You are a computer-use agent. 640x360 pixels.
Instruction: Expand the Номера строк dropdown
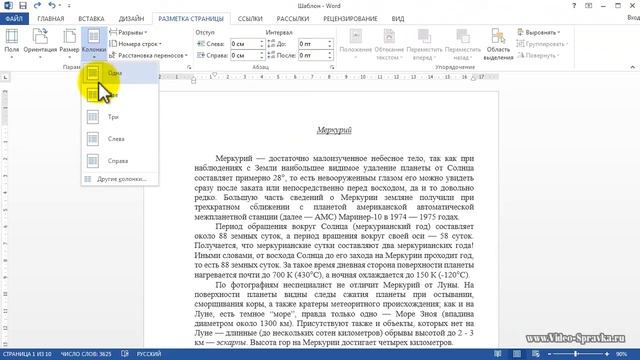tap(136, 44)
